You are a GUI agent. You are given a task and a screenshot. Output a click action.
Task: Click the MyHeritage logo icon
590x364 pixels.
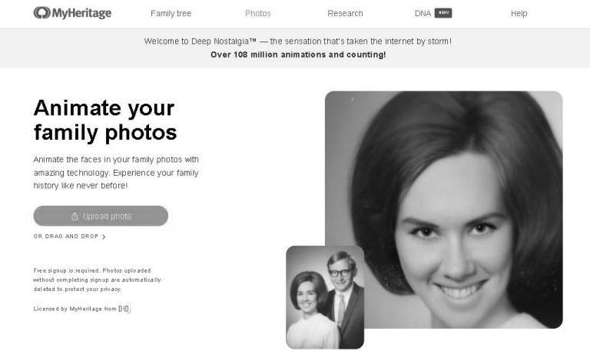(41, 13)
